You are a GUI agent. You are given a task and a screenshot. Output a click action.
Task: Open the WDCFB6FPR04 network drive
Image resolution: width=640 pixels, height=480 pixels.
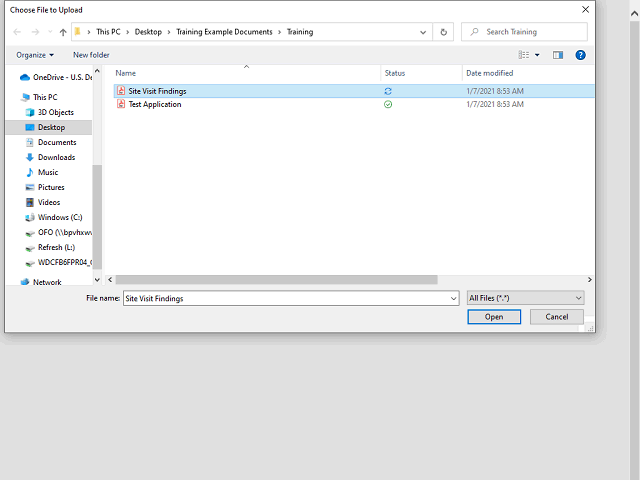[x=58, y=262]
